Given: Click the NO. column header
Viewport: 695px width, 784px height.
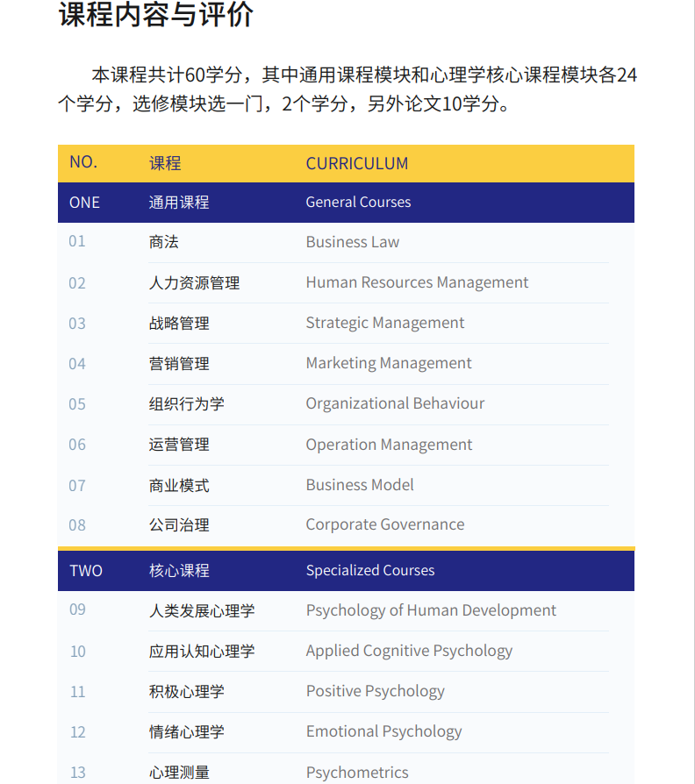Looking at the screenshot, I should point(83,162).
